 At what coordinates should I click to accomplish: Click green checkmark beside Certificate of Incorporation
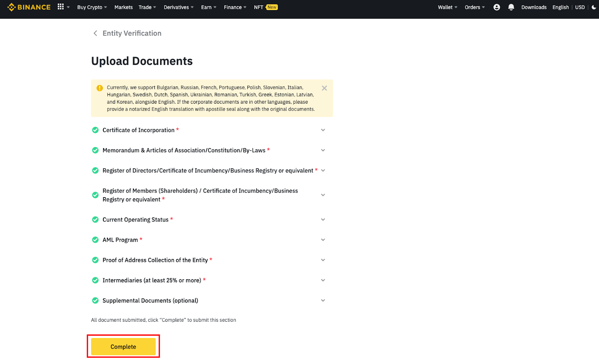pyautogui.click(x=95, y=130)
